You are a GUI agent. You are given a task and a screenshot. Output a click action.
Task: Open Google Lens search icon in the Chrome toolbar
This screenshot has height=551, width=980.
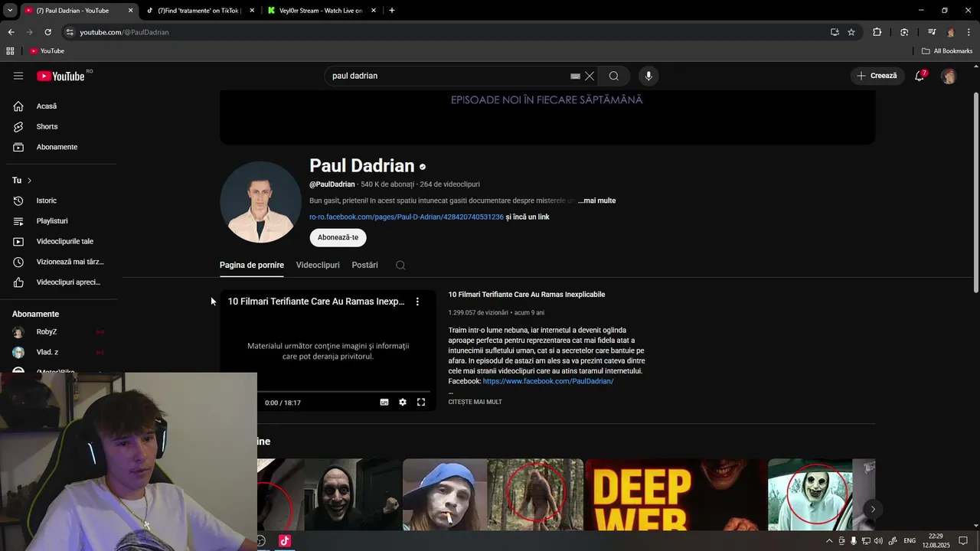(904, 32)
